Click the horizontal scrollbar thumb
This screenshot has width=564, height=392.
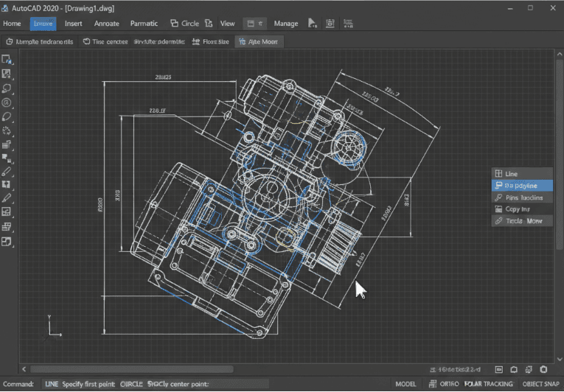tap(132, 369)
